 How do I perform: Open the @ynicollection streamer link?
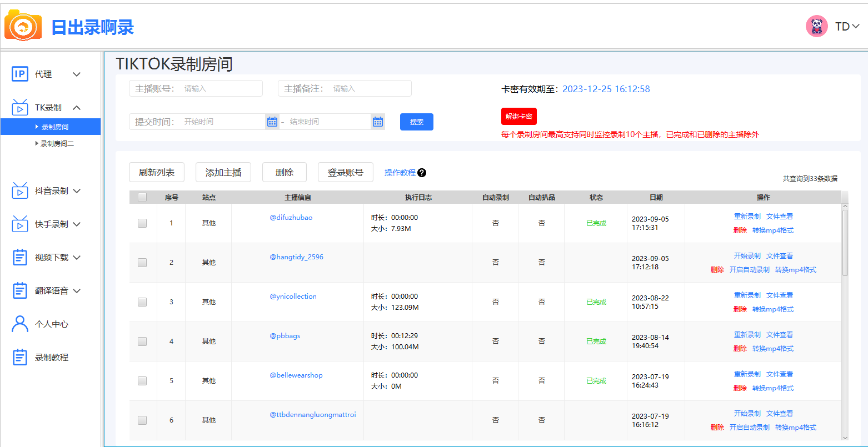(293, 297)
